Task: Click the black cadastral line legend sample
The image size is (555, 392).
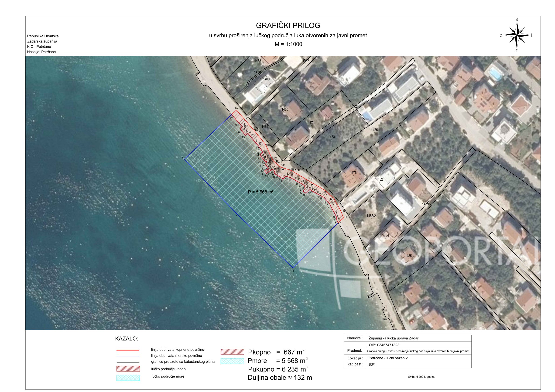Action: pos(128,363)
